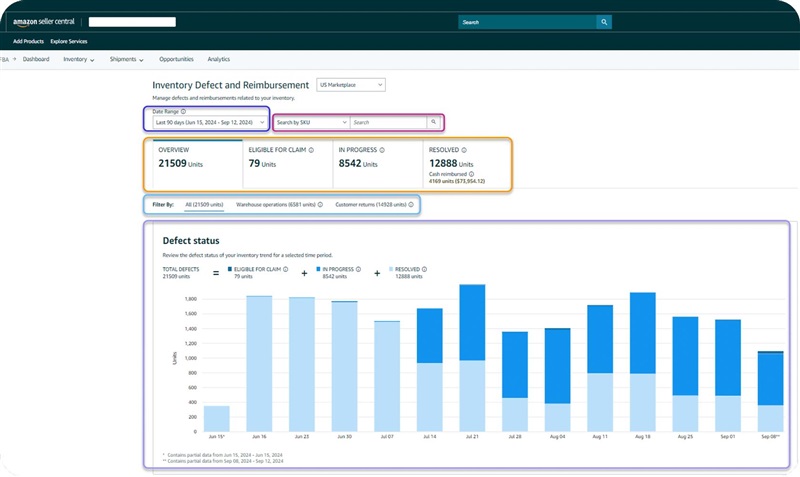The width and height of the screenshot is (800, 477).
Task: Click info icon next to Customer returns filter
Action: 411,204
